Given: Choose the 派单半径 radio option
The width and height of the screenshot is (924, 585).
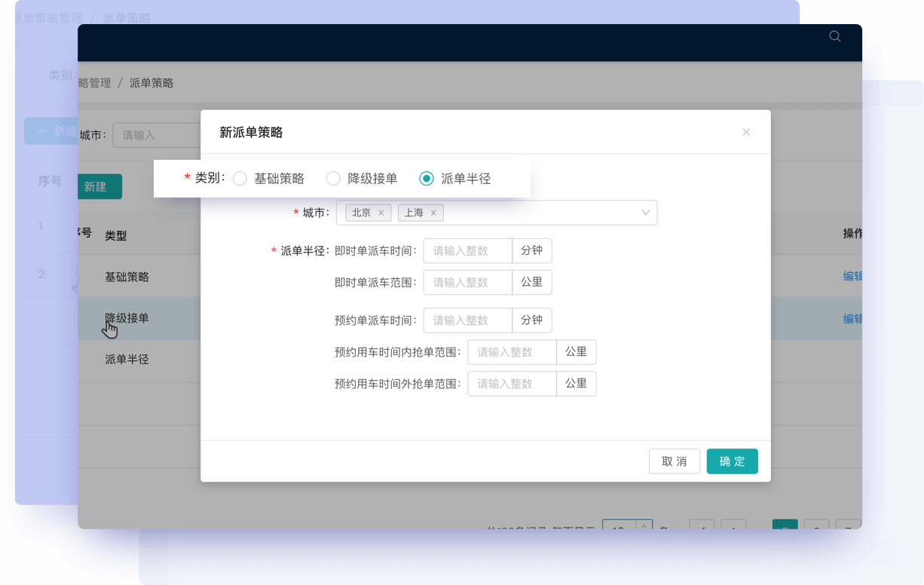Looking at the screenshot, I should coord(427,179).
